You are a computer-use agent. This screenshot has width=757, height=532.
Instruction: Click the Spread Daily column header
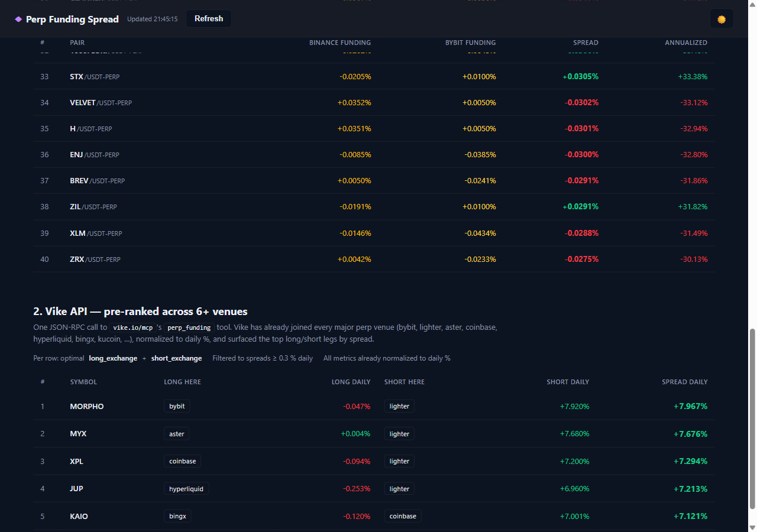pyautogui.click(x=685, y=382)
